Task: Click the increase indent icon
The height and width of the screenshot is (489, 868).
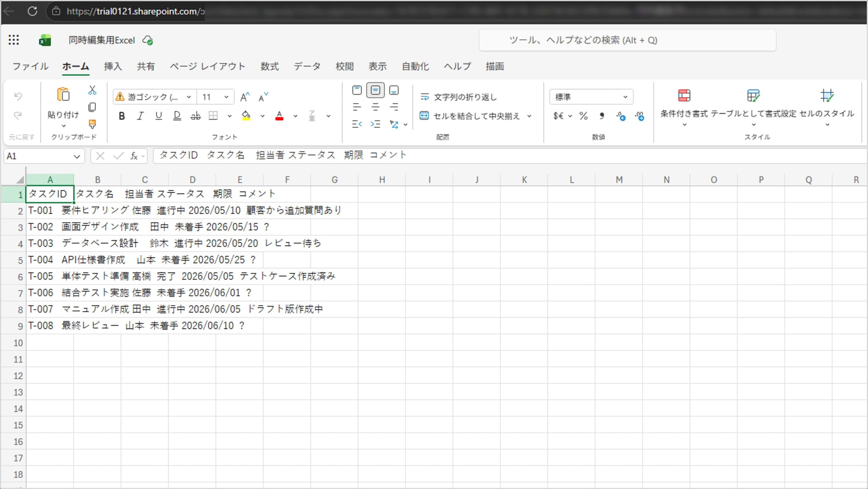Action: tap(375, 124)
